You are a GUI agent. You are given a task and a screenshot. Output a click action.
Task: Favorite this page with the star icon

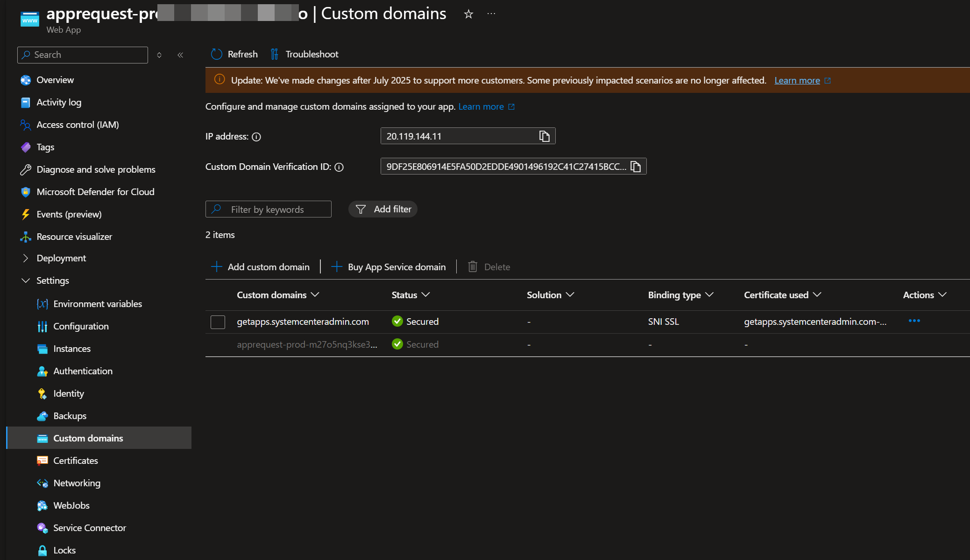click(468, 14)
